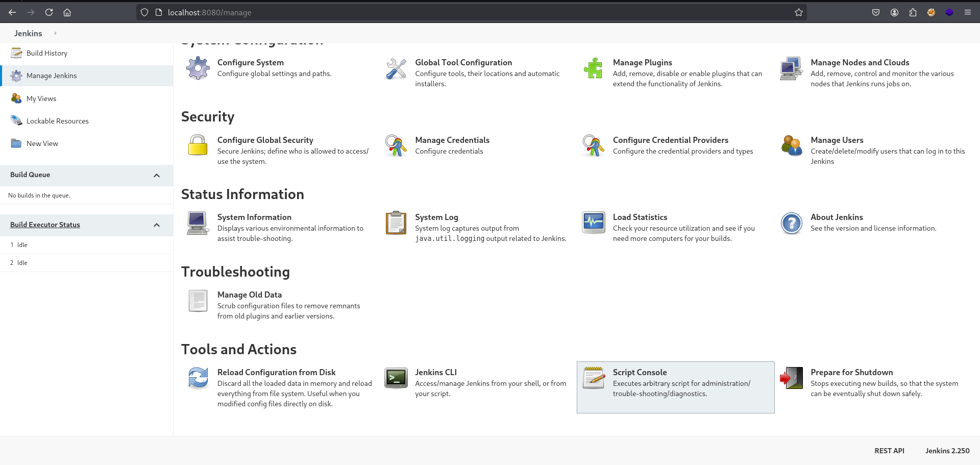980x465 pixels.
Task: Click the My Views sidebar icon
Action: coord(16,99)
